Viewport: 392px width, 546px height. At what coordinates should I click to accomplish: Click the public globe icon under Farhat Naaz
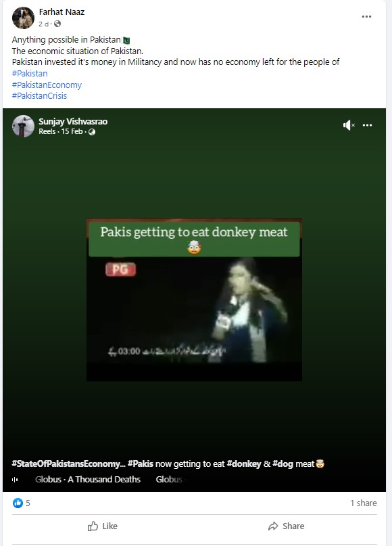tap(57, 24)
